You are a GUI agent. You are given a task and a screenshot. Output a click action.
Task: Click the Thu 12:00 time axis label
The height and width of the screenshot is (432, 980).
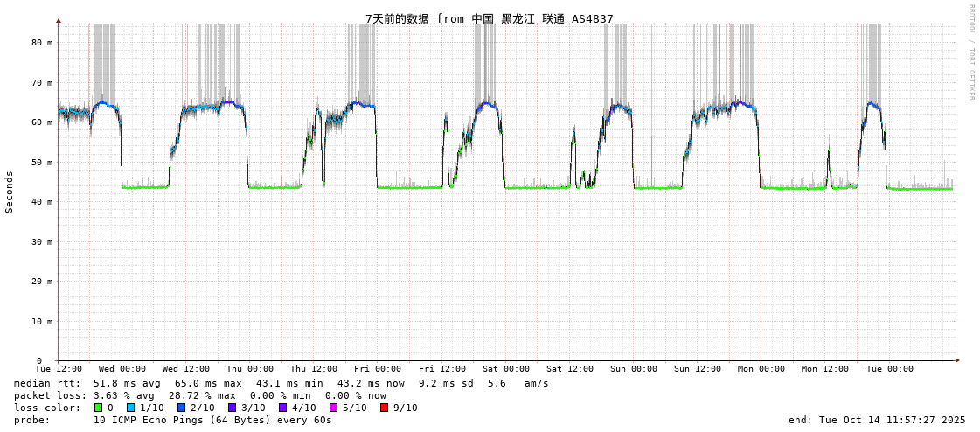coord(314,369)
